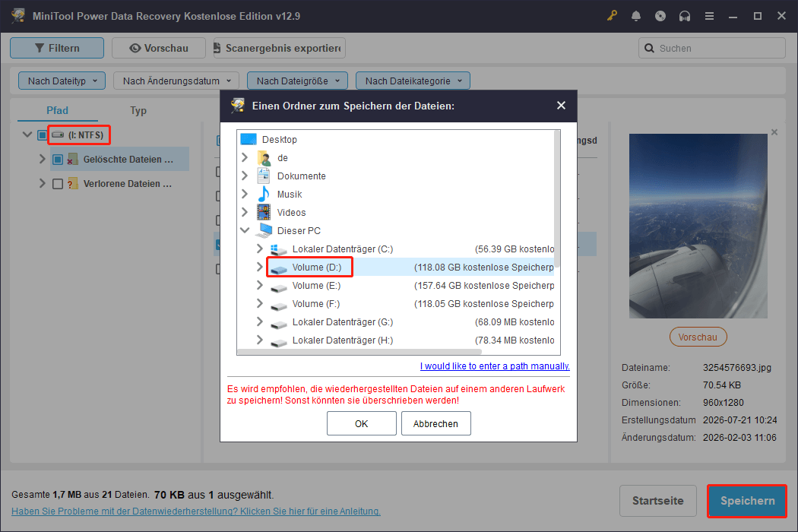Screen dimensions: 798x532
Task: Confirm with the OK button
Action: (x=361, y=423)
